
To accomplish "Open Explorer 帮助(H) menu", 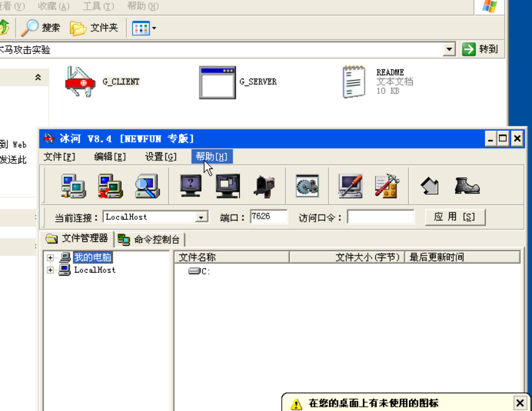I will (x=143, y=6).
